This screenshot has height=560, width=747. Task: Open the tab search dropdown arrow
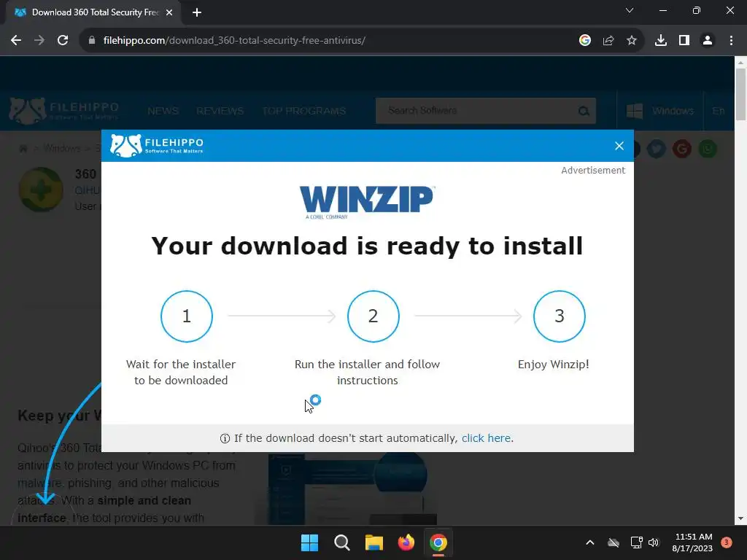[x=630, y=10]
